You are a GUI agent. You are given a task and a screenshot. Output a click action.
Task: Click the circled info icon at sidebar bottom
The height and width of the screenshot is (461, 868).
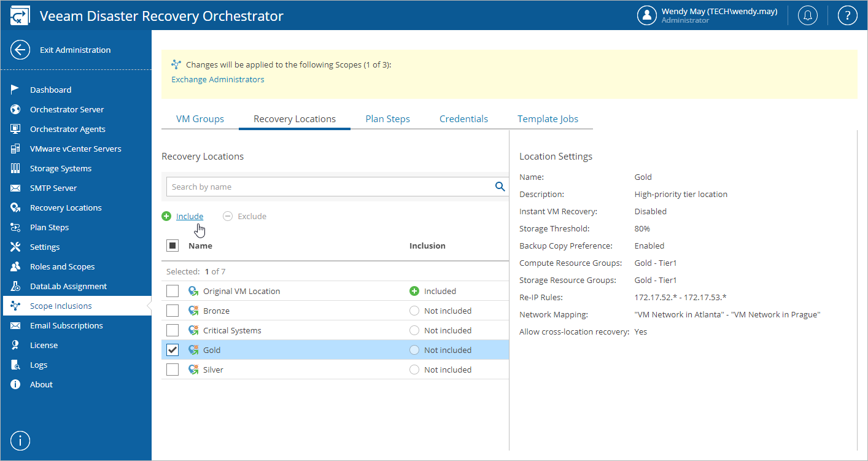[20, 441]
